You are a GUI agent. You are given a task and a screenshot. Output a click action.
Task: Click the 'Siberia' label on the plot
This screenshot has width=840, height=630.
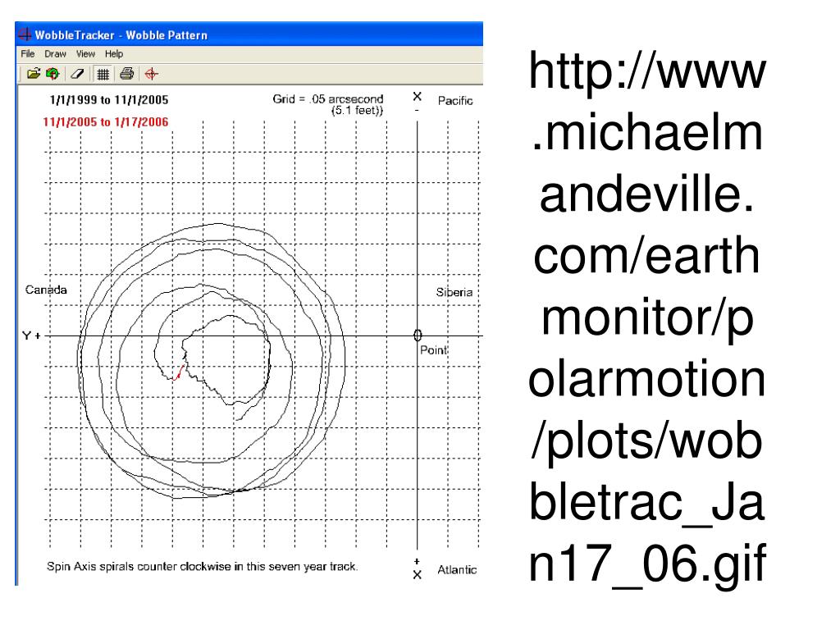tap(454, 292)
